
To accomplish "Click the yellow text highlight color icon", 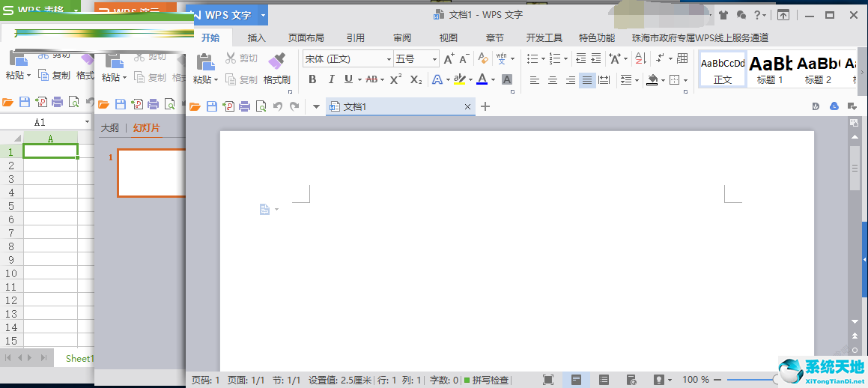I will point(459,79).
